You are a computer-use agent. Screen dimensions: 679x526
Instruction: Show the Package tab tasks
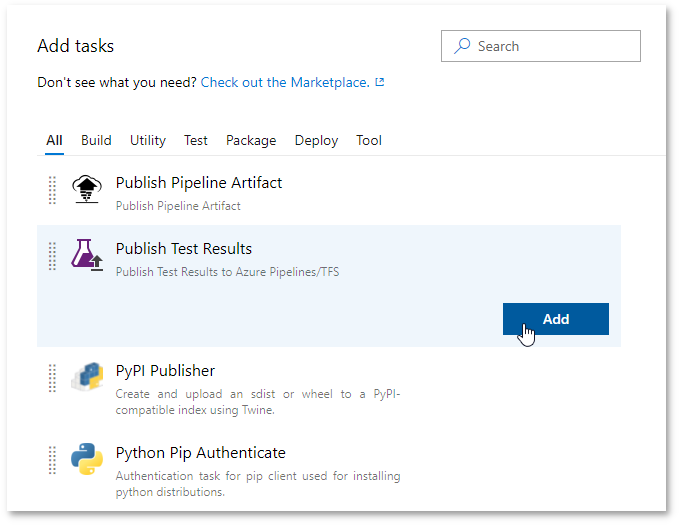click(251, 140)
